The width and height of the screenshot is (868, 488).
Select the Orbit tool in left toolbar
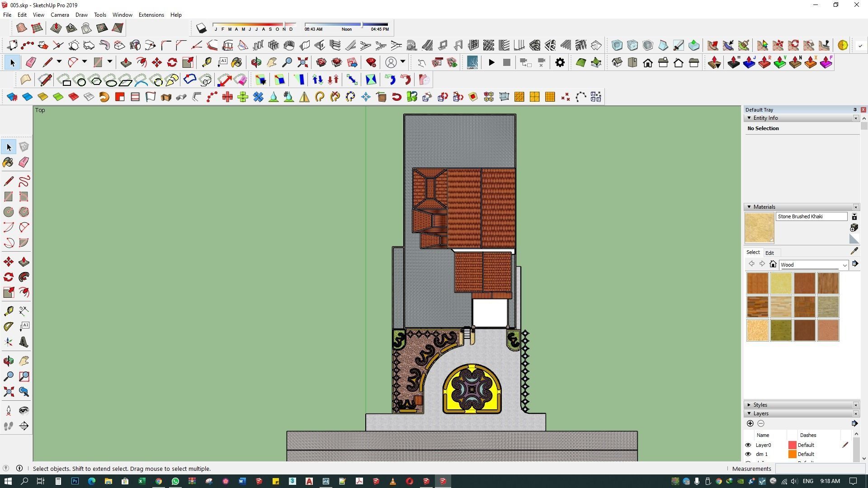tap(8, 361)
